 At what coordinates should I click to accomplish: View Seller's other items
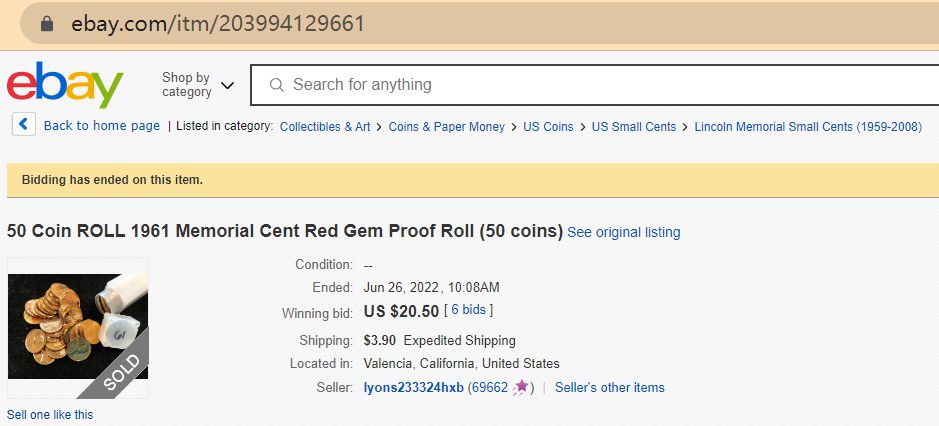609,388
